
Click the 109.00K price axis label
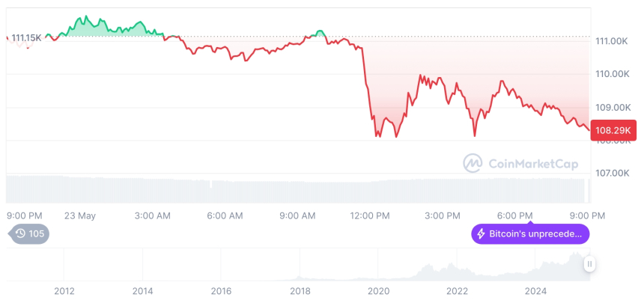[x=611, y=107]
